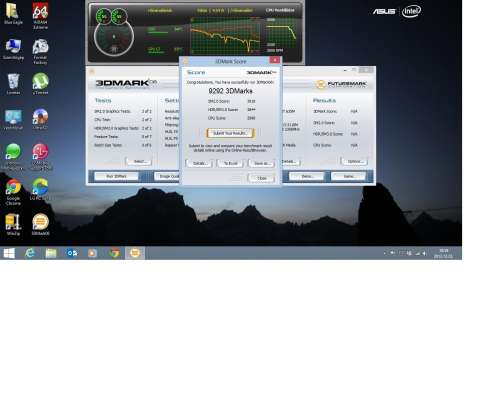Click the Feature Tests row under Tests
500x406 pixels.
[x=123, y=137]
